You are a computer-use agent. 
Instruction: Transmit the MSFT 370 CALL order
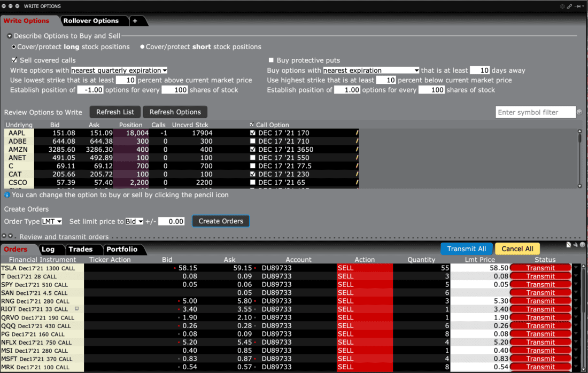pyautogui.click(x=540, y=359)
